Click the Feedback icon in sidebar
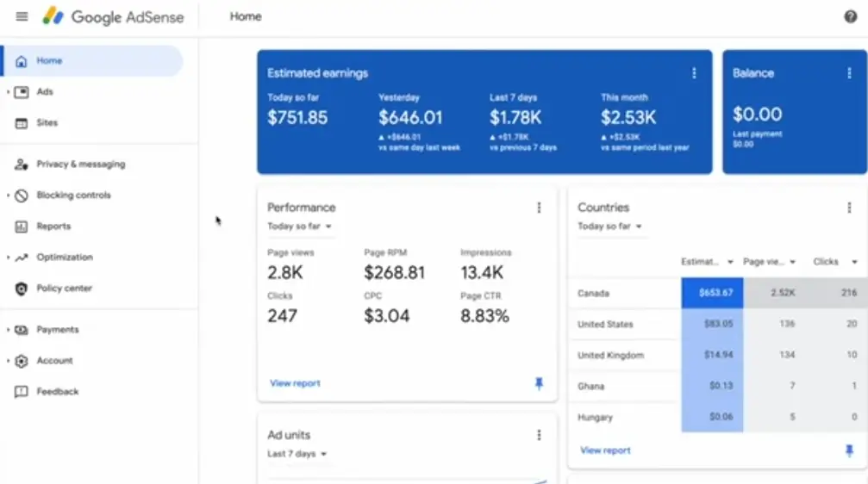 coord(21,392)
